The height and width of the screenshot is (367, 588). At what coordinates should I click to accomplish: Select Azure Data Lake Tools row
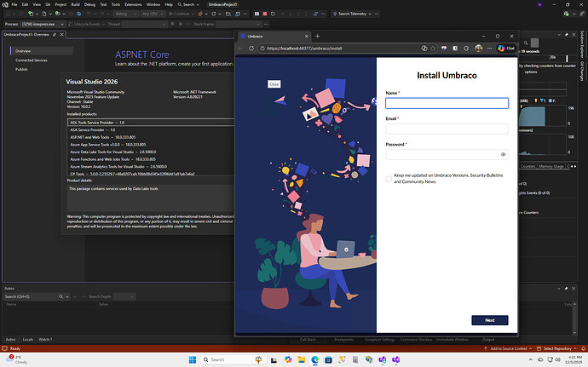click(x=150, y=152)
